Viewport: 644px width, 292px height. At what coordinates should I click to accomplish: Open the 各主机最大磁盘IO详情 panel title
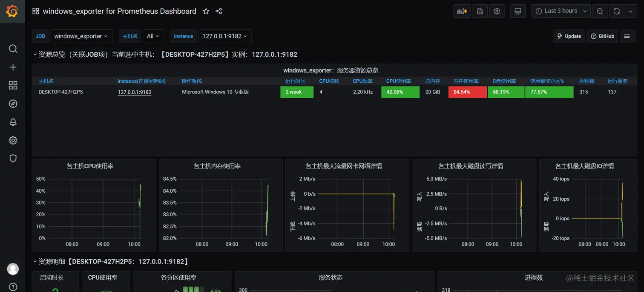click(x=584, y=166)
